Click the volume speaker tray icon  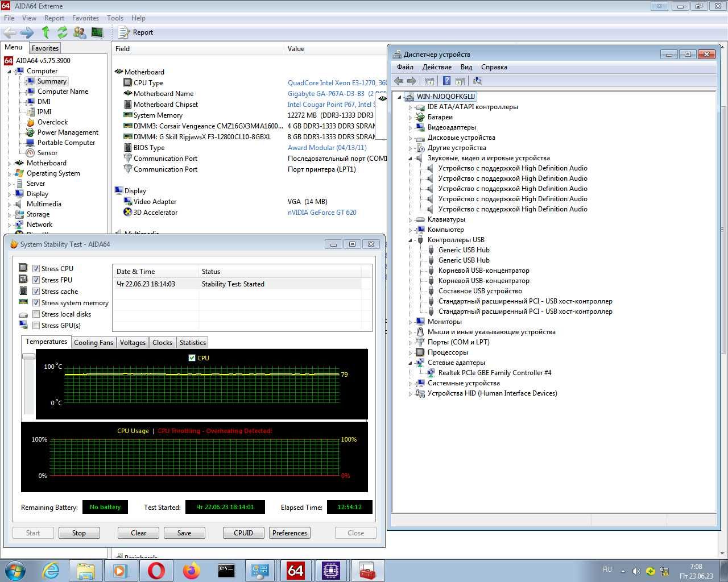tap(636, 571)
